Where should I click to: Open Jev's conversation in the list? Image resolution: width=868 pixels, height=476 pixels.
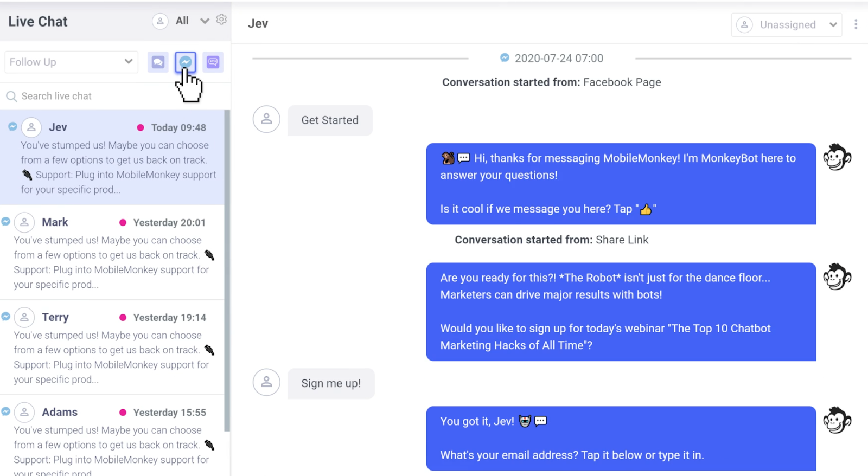112,157
